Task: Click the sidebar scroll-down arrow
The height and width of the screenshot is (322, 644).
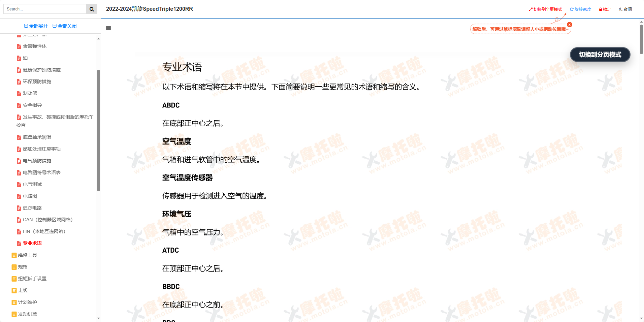Action: 98,318
